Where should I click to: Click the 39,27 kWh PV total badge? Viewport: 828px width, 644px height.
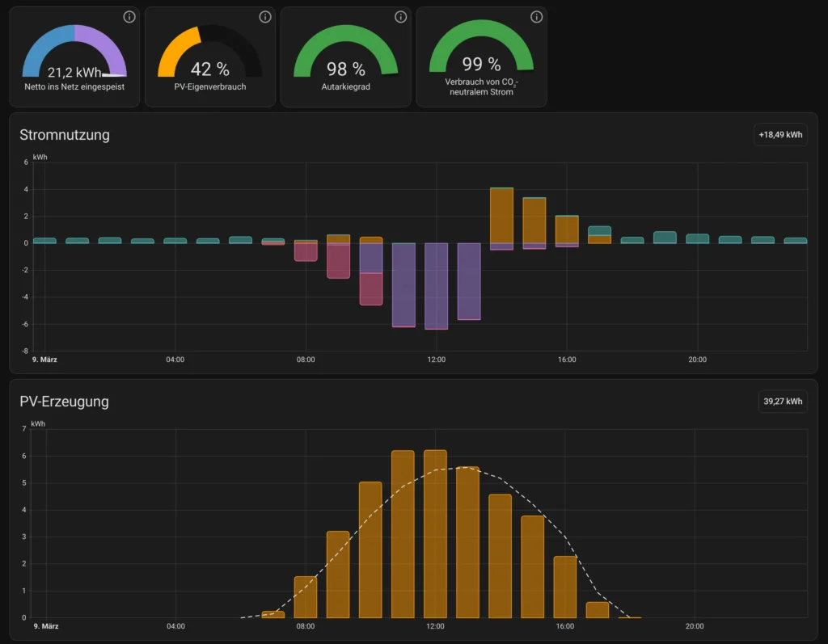pos(783,401)
